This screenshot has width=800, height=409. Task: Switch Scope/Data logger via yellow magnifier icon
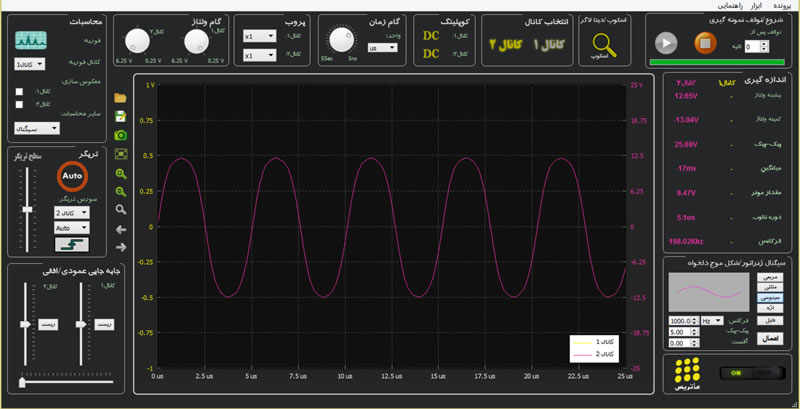tap(605, 45)
